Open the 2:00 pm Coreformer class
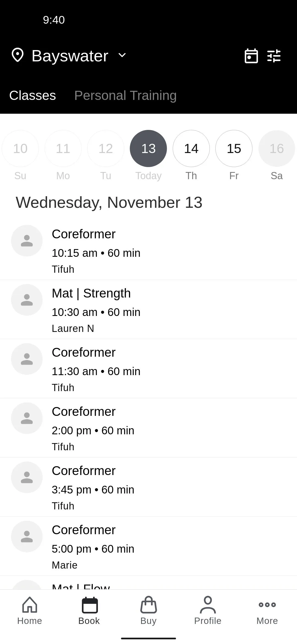 pyautogui.click(x=148, y=428)
